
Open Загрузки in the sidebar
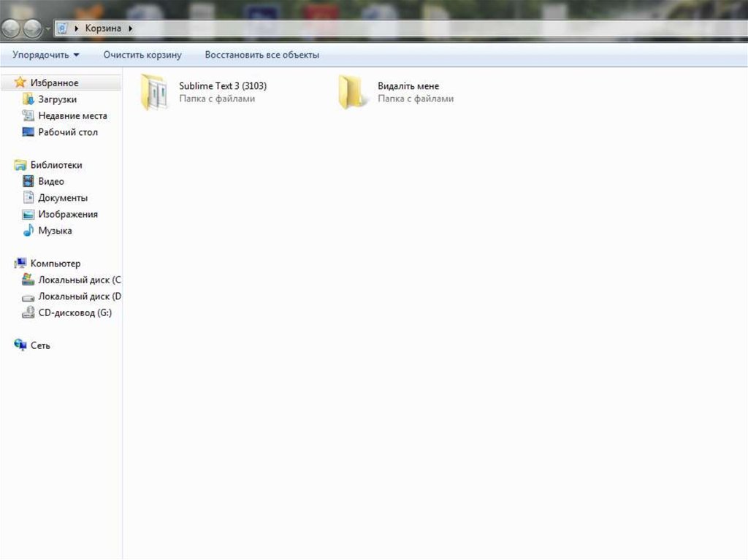[57, 99]
